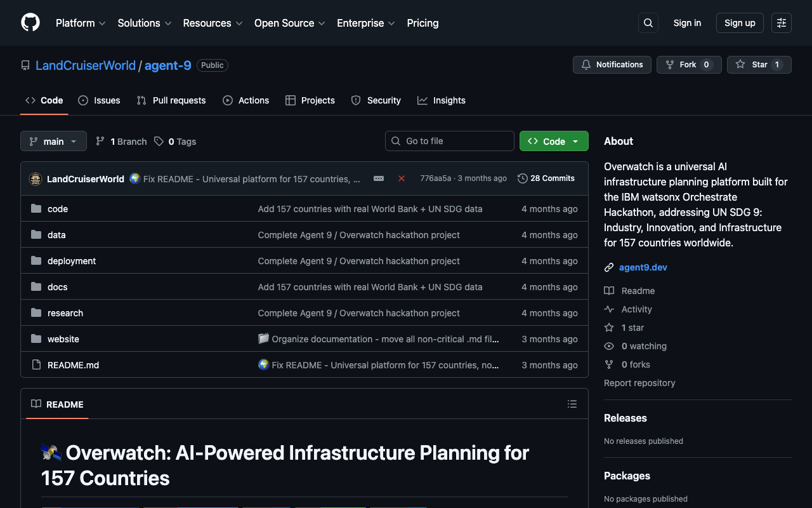The image size is (812, 508).
Task: Visit the agent9.dev link
Action: point(643,267)
